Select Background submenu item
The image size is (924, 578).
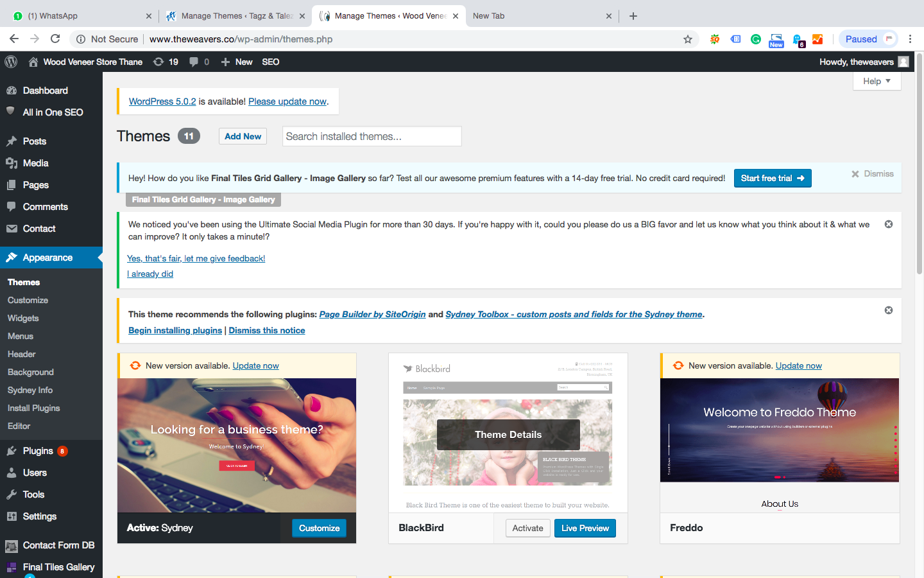pyautogui.click(x=31, y=372)
